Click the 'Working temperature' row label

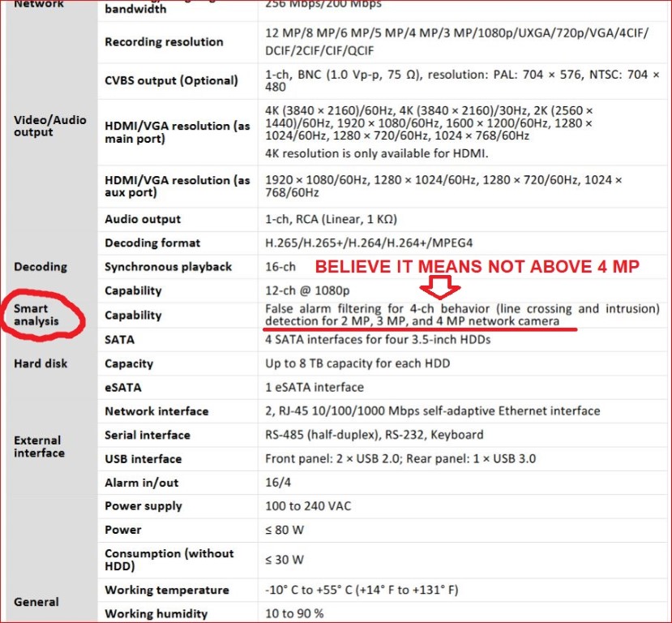pos(167,590)
